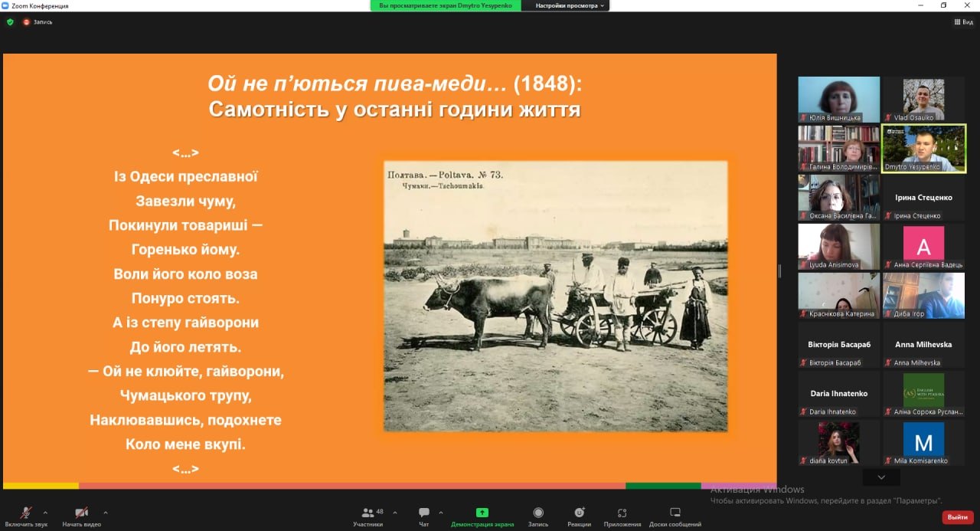Click the Запись record icon in toolbar

click(x=538, y=516)
